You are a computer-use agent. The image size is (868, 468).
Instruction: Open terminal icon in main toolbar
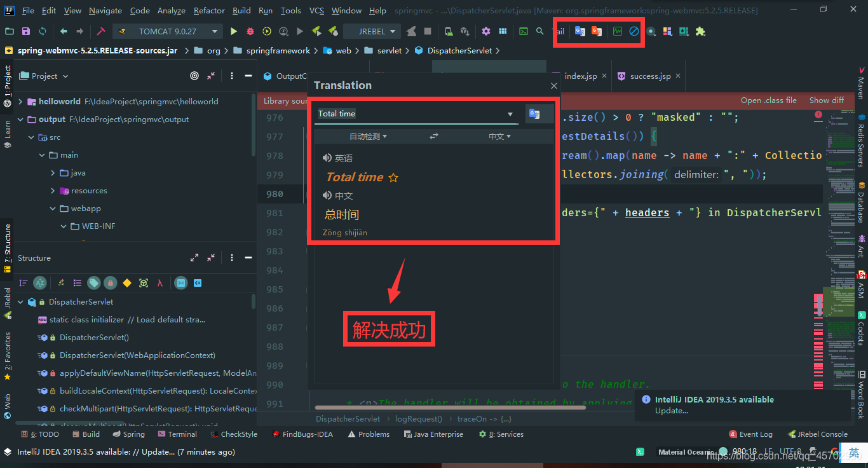pos(524,31)
